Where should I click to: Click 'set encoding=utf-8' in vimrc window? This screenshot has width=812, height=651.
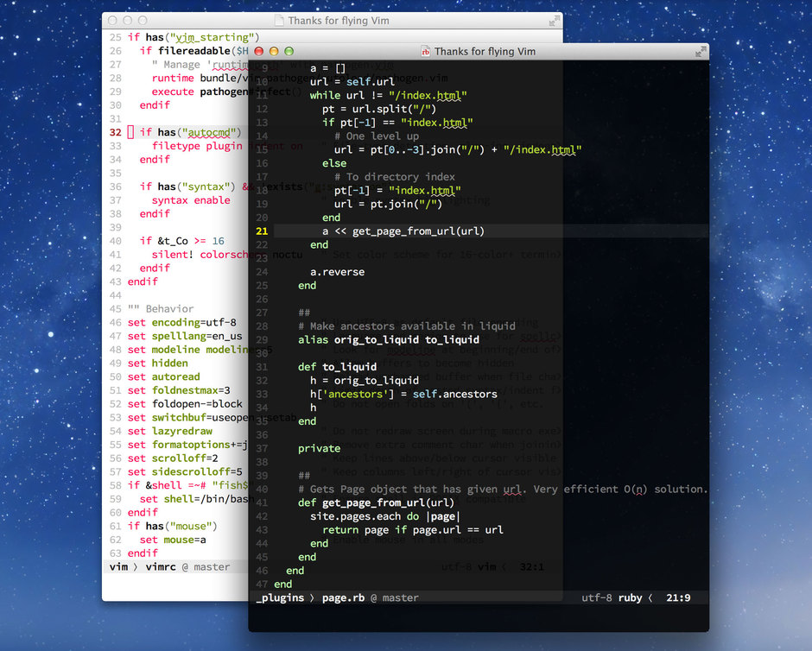(x=181, y=322)
